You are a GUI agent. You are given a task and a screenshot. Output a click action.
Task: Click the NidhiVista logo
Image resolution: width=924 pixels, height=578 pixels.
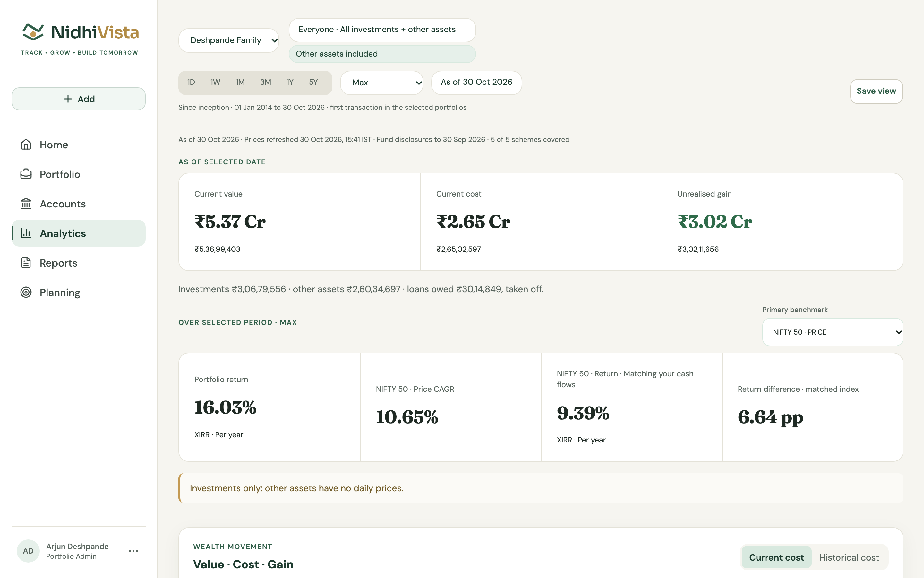(x=80, y=39)
